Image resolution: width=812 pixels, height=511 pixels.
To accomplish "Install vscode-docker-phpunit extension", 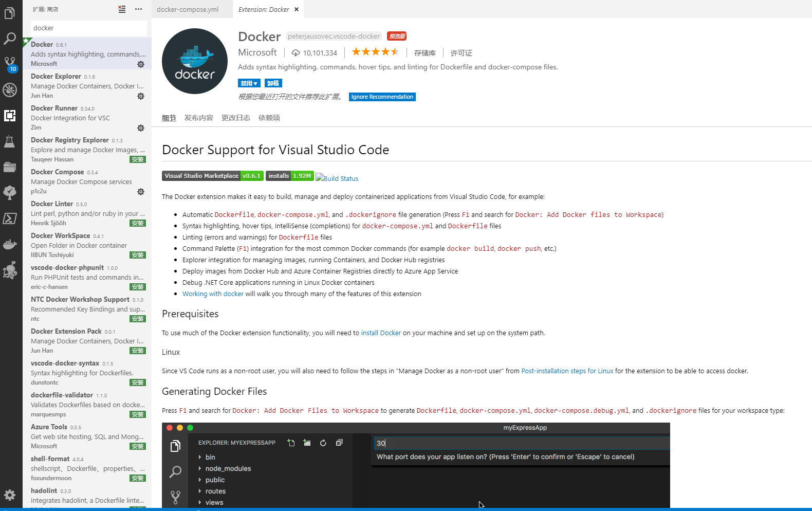I will click(x=138, y=287).
